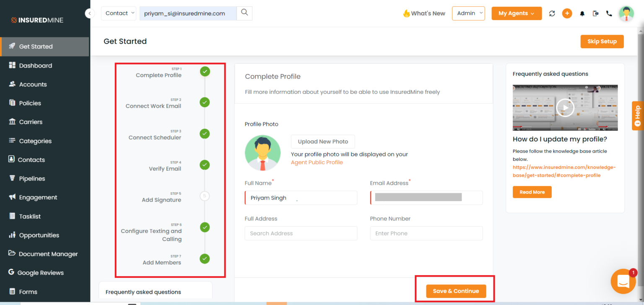
Task: Click the Step 5 Add Signature progress circle
Action: click(205, 196)
